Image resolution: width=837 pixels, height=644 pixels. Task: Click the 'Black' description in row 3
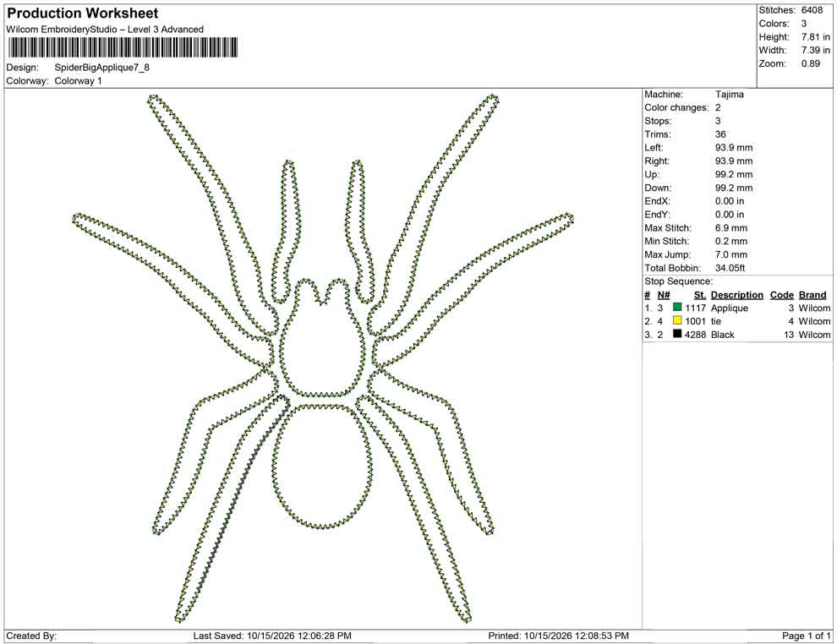click(723, 335)
